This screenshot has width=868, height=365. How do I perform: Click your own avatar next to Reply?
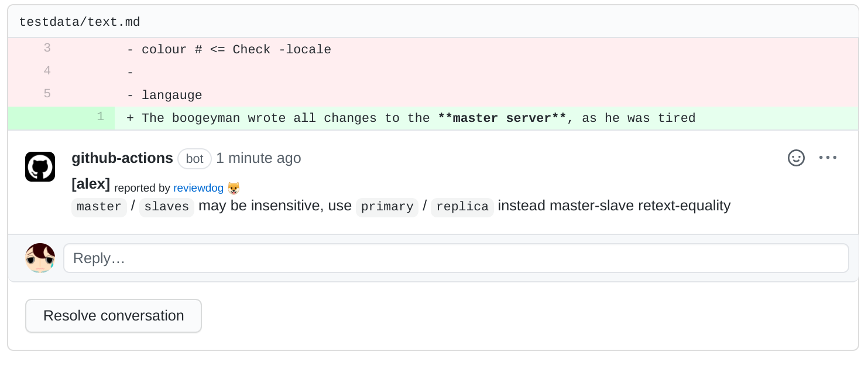click(40, 258)
